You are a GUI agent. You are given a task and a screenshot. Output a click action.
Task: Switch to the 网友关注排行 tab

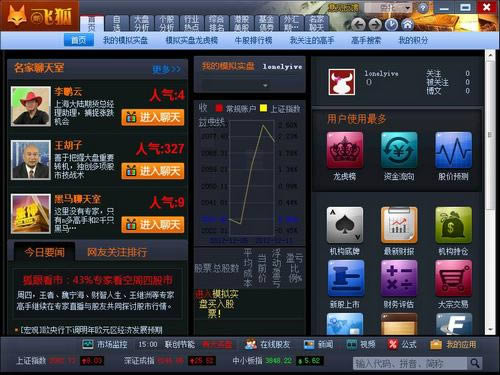click(117, 252)
